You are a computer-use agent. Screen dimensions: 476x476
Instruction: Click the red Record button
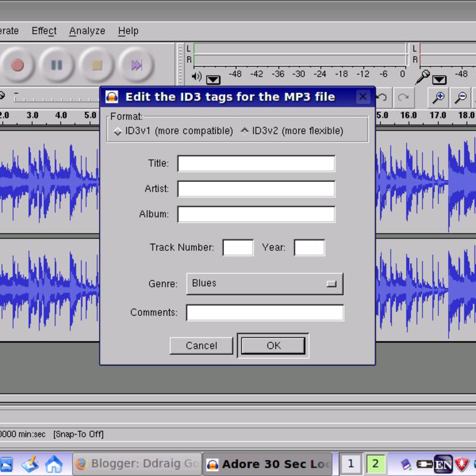[17, 65]
